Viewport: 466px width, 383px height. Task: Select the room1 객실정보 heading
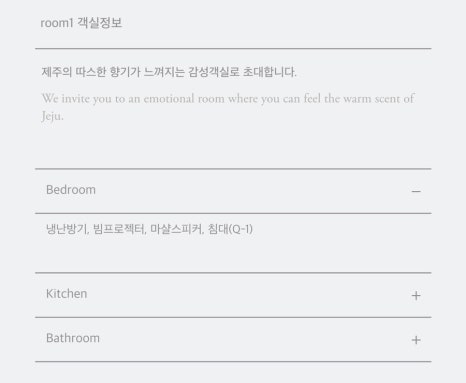[81, 23]
